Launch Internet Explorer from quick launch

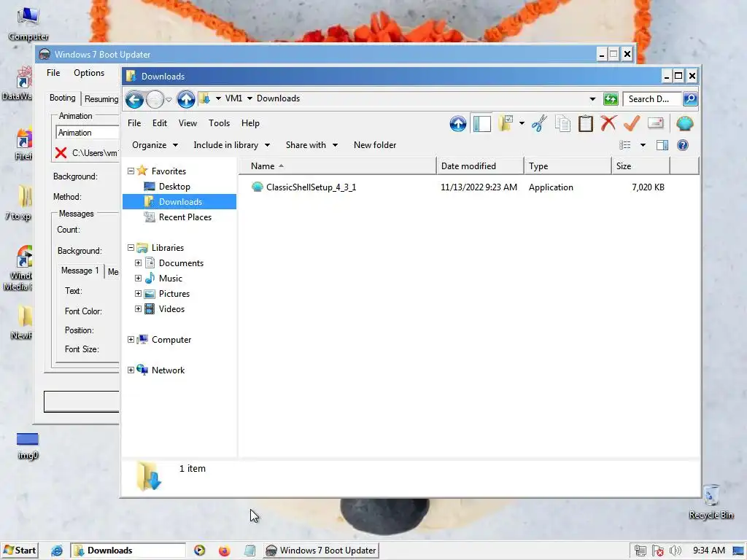(x=57, y=551)
